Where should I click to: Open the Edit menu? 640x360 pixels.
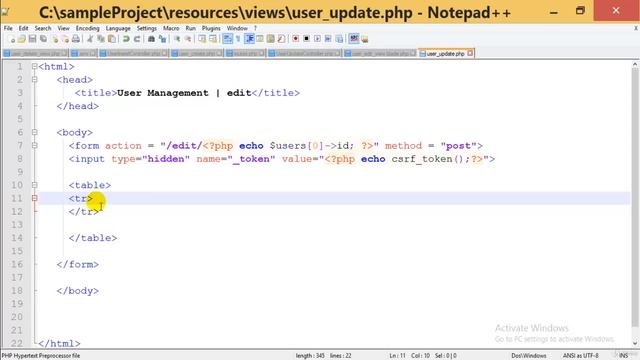pos(24,28)
